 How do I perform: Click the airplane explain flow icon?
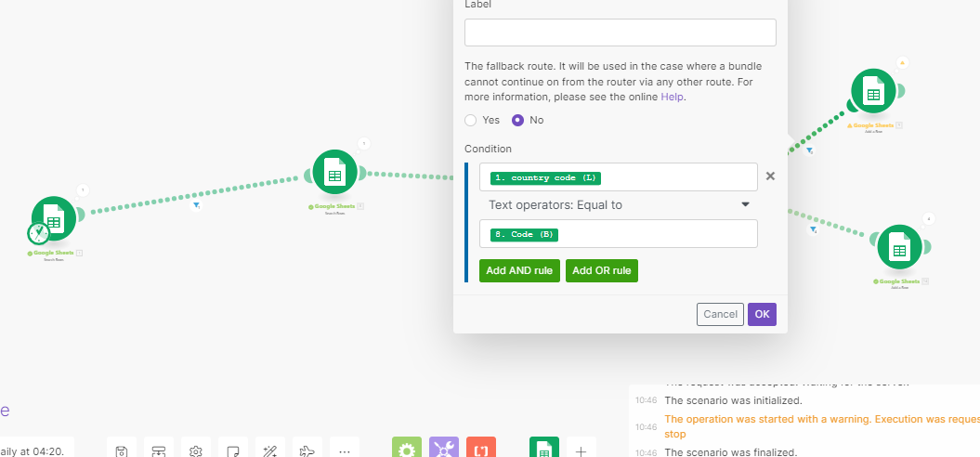(307, 450)
